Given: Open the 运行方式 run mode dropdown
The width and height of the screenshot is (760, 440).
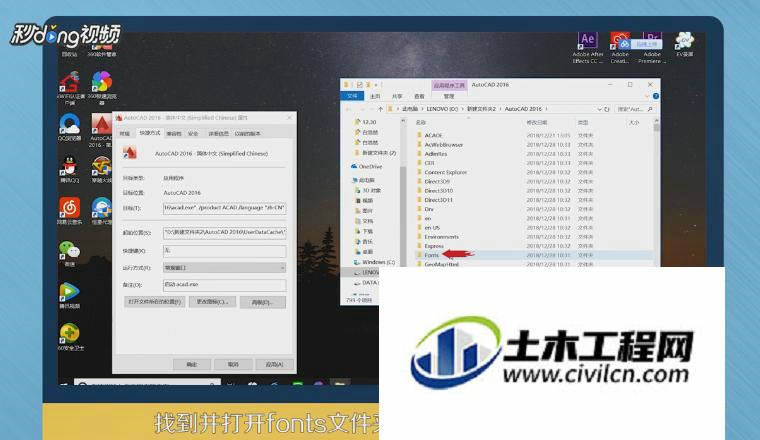Looking at the screenshot, I should pos(224,267).
